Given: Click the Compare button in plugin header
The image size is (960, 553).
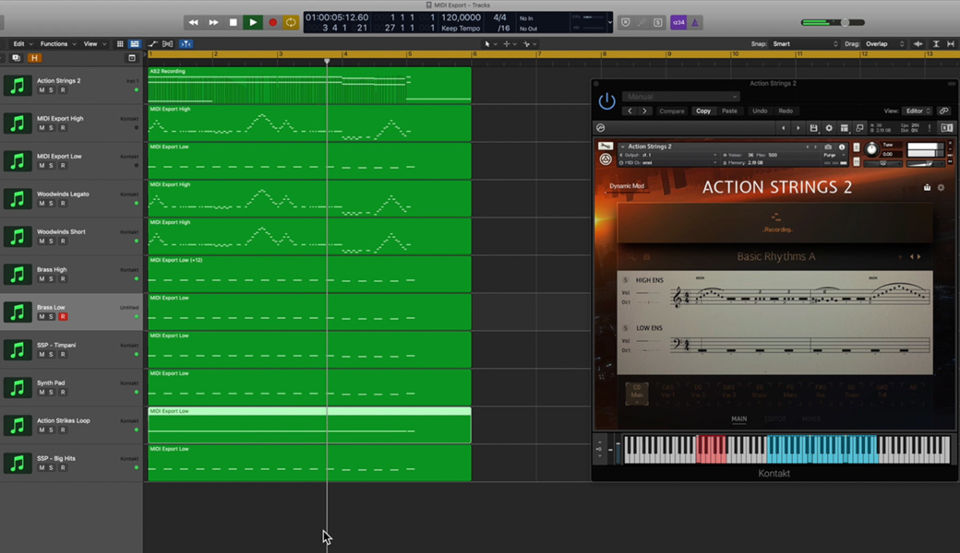Looking at the screenshot, I should click(672, 111).
